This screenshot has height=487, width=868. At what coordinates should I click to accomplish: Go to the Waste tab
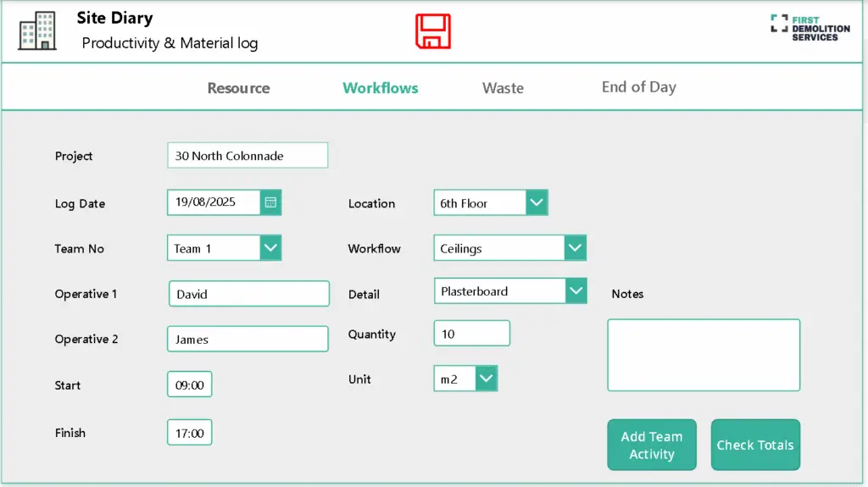click(503, 88)
